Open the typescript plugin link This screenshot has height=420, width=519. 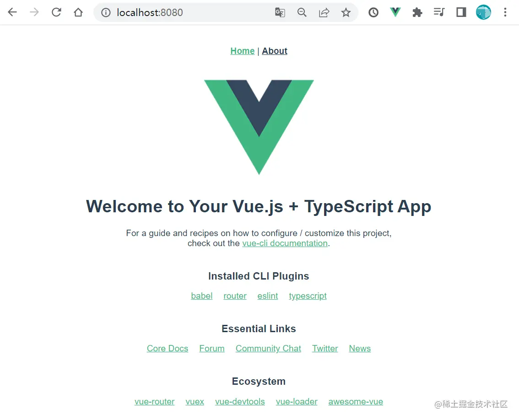[x=308, y=296]
